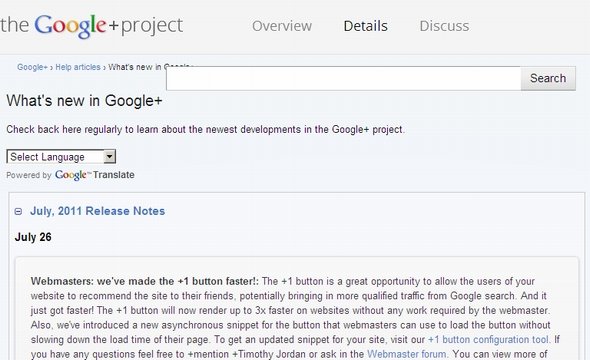Click the 'Check back here regularly' sentence
590x360 pixels.
205,129
